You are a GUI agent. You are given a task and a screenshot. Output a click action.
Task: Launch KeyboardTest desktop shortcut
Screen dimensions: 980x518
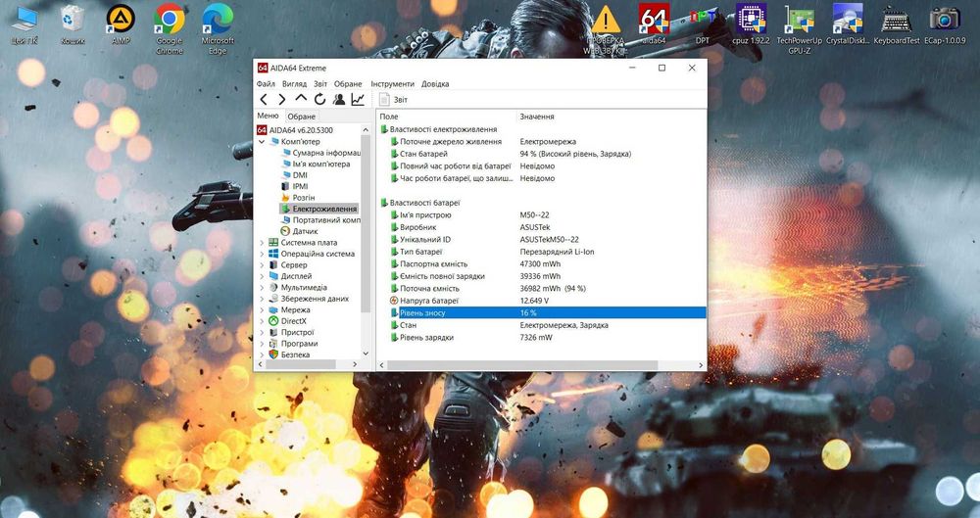click(x=897, y=25)
